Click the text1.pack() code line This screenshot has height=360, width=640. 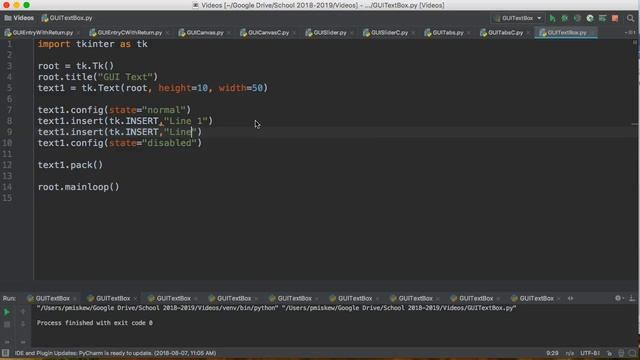point(70,165)
